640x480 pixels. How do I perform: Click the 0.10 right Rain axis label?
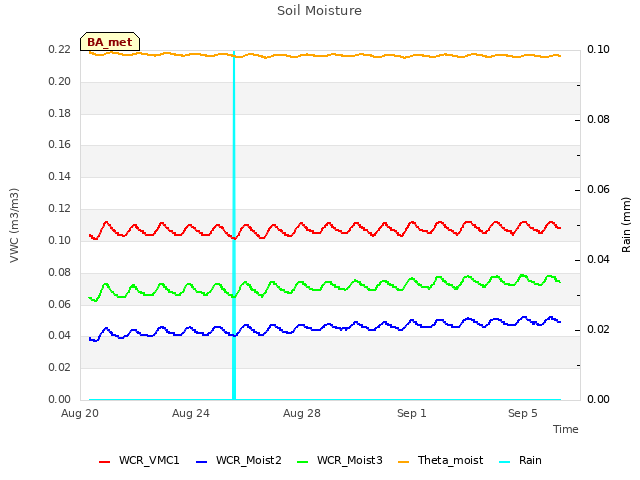[598, 49]
